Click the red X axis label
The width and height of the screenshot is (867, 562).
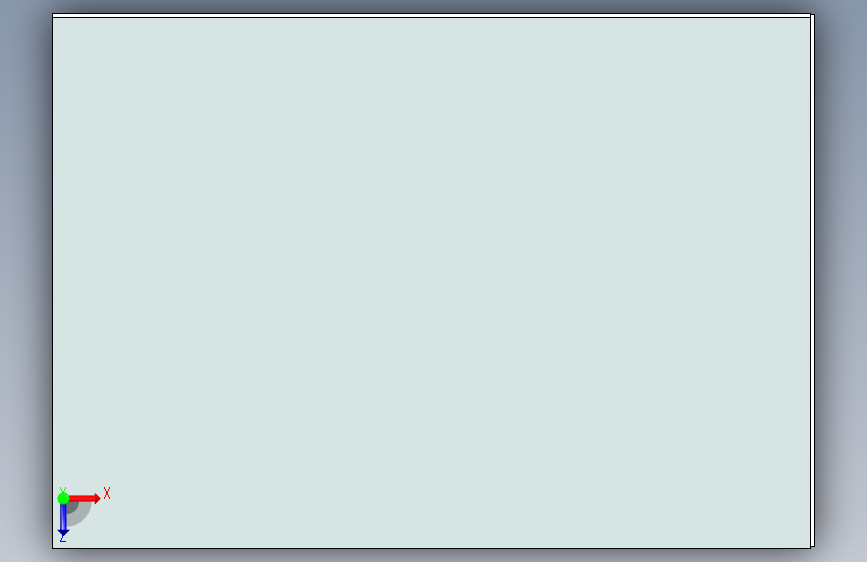pyautogui.click(x=107, y=493)
